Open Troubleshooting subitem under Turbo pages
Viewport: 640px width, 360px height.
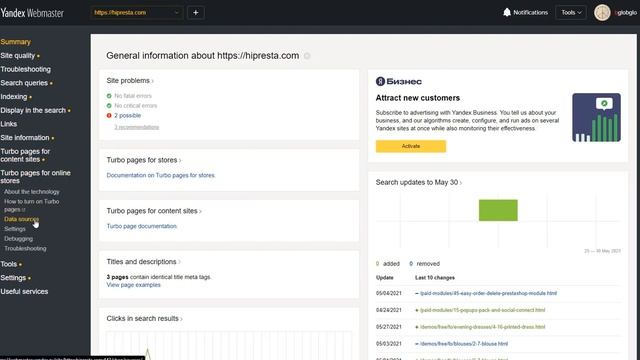click(x=25, y=249)
